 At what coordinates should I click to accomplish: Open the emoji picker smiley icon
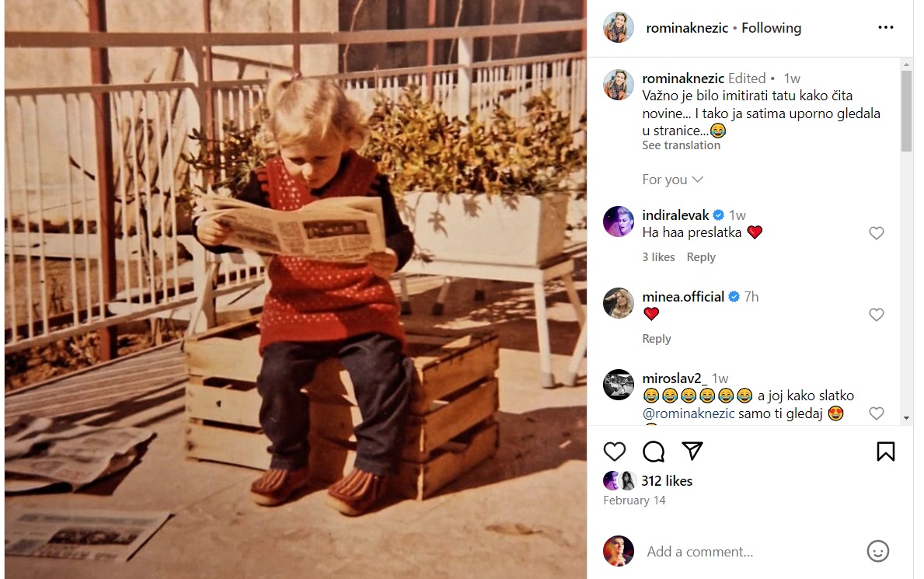point(877,551)
